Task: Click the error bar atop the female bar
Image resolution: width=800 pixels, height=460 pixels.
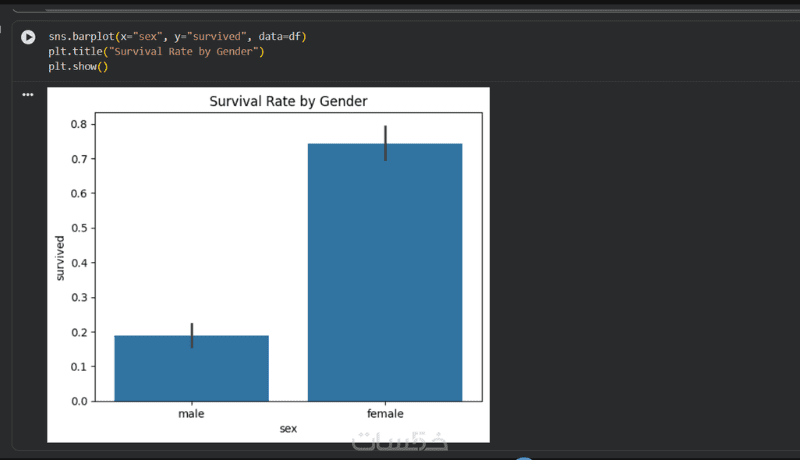Action: click(x=385, y=143)
